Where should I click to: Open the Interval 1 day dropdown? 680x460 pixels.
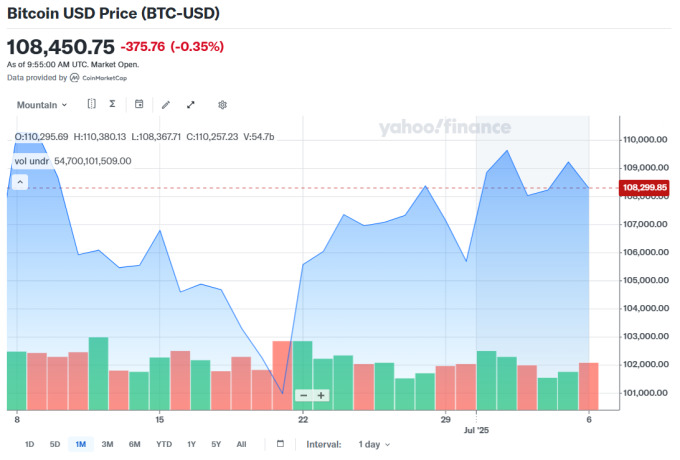[374, 444]
